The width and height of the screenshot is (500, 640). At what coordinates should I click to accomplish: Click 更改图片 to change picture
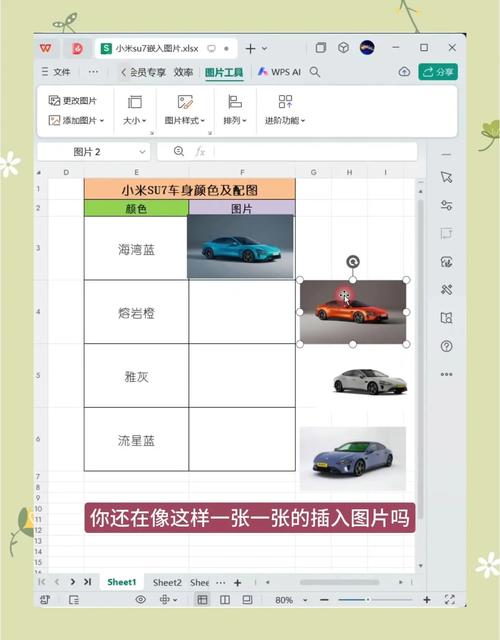coord(73,100)
